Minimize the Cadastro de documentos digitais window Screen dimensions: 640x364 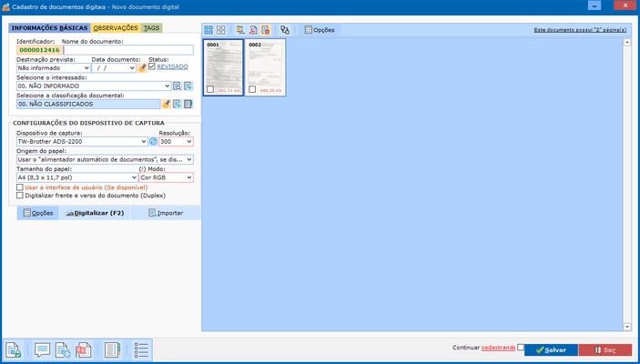(594, 5)
